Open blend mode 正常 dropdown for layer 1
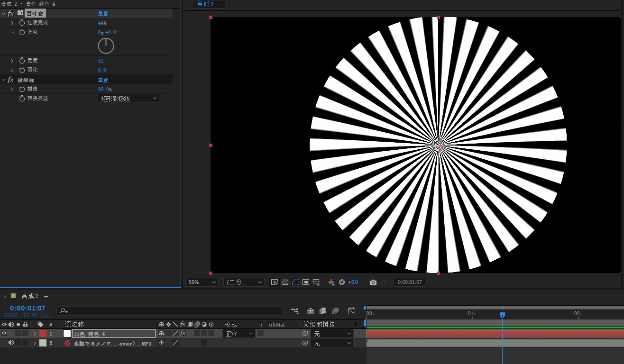 click(239, 334)
